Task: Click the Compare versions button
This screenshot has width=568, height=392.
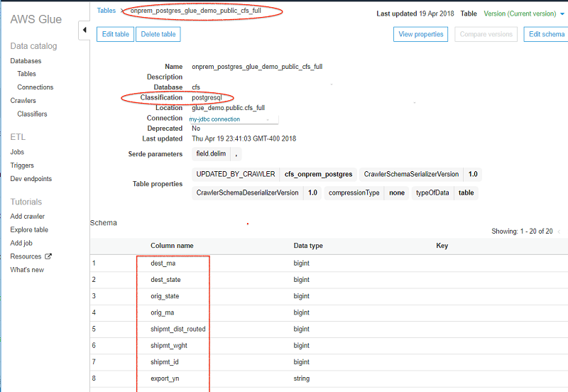Action: tap(486, 34)
